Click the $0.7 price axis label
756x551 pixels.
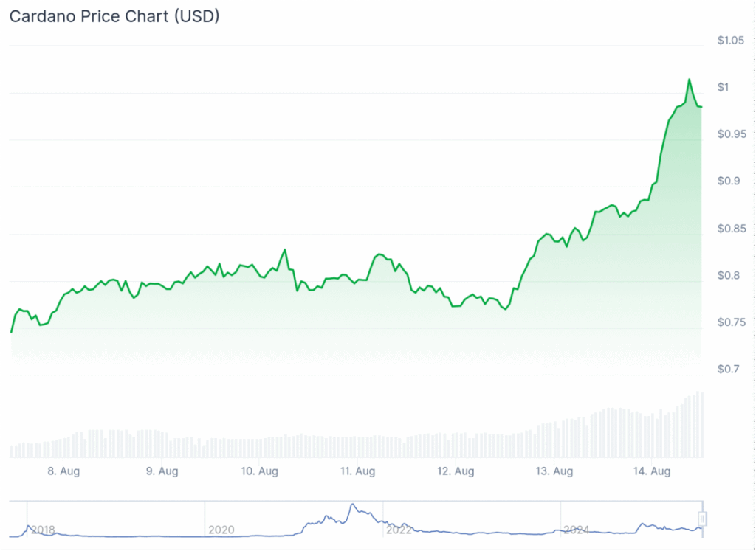pyautogui.click(x=729, y=369)
